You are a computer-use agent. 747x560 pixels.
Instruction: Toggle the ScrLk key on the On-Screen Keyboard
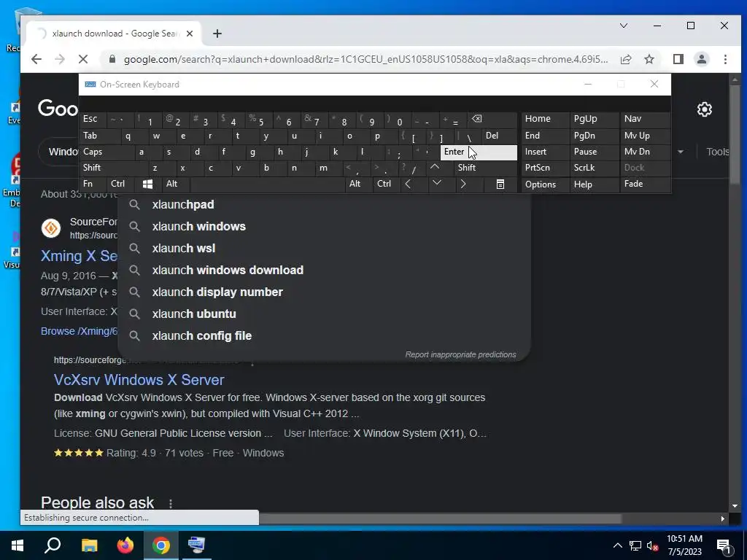click(594, 168)
